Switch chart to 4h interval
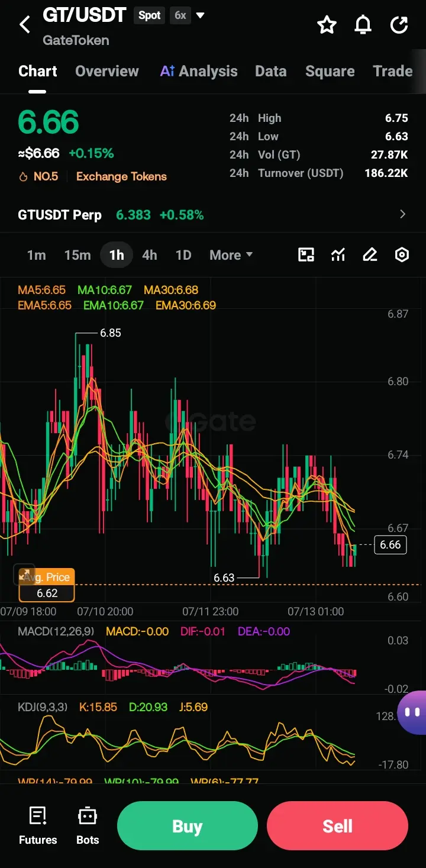The height and width of the screenshot is (868, 426). click(150, 255)
